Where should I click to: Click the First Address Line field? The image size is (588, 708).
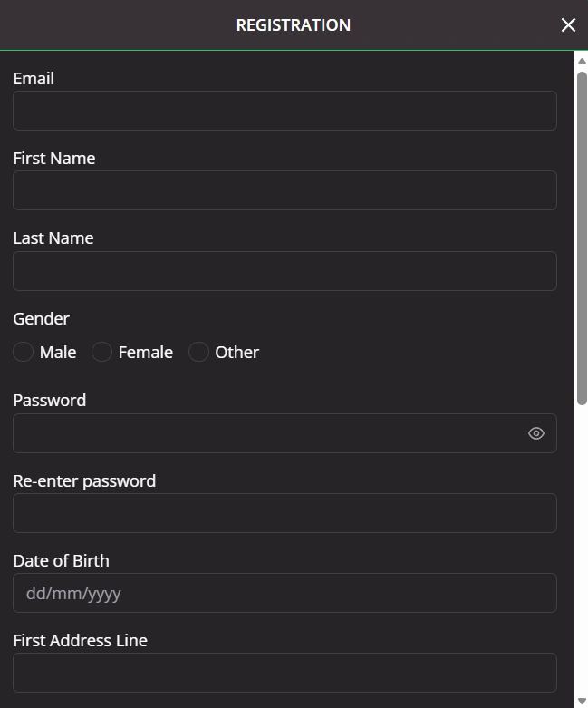click(284, 673)
